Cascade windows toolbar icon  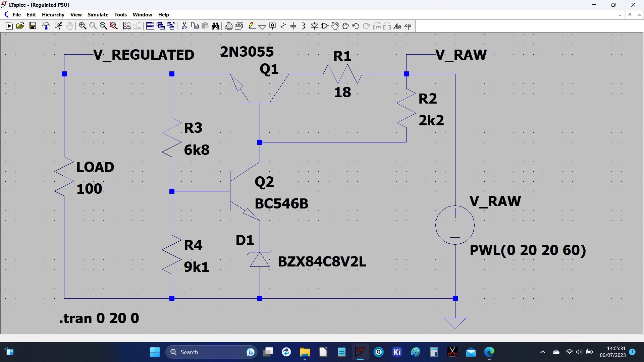(x=161, y=26)
